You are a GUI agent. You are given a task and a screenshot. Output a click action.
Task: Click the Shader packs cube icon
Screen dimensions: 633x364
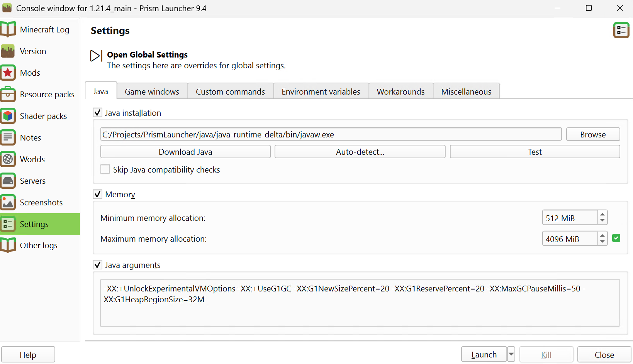pos(8,116)
